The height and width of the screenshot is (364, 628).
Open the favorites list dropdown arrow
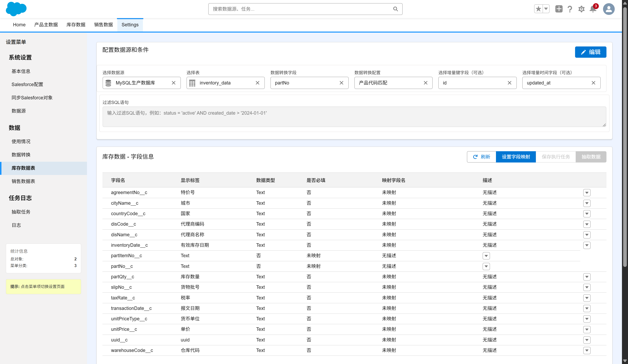coord(546,9)
